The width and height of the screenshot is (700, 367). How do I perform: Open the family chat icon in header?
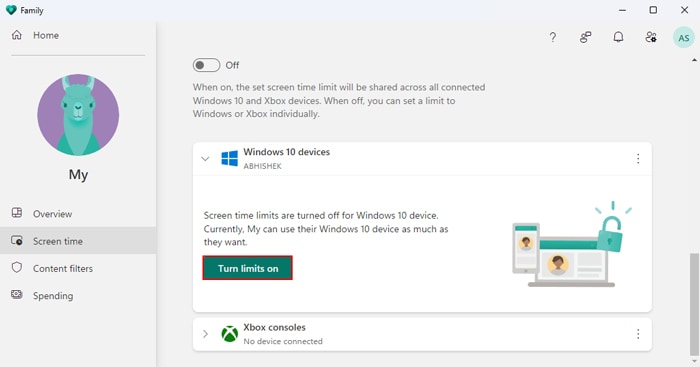click(585, 37)
